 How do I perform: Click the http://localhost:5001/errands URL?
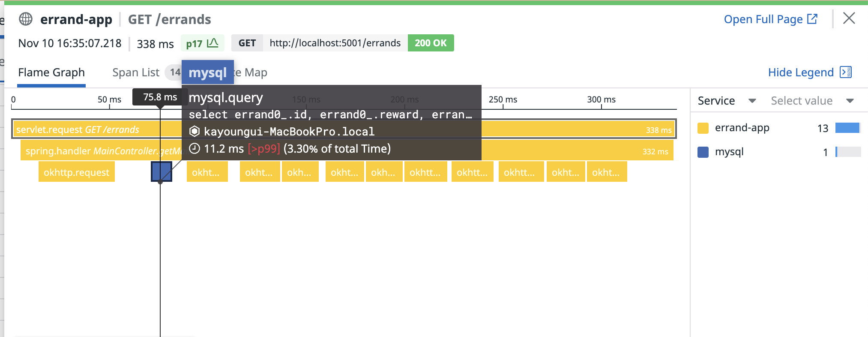[335, 43]
